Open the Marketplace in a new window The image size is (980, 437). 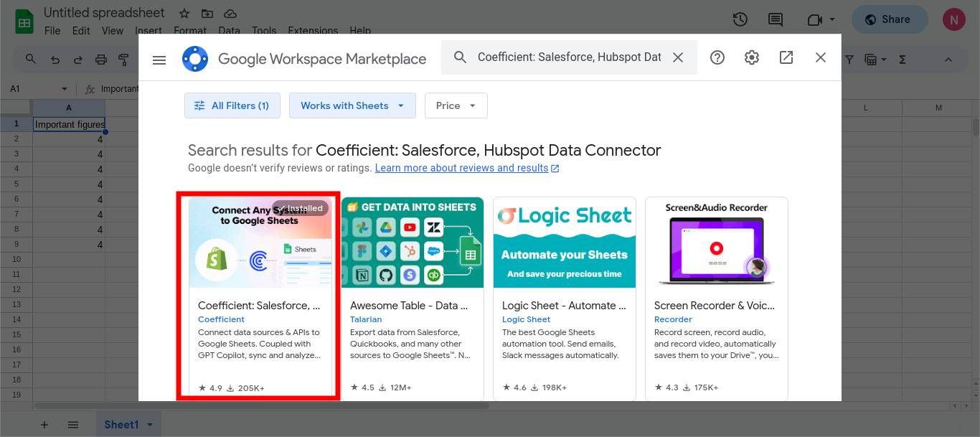[x=786, y=57]
